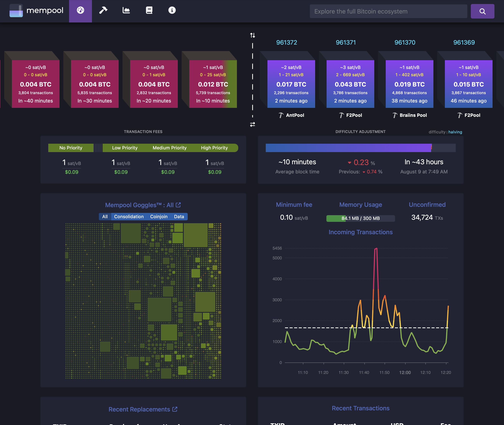Open the confirmed block with 3,867 transactions
Viewport: 504px width, 425px height.
point(468,84)
